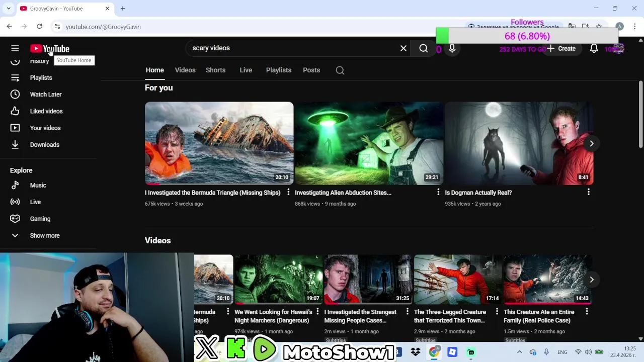Screen dimensions: 644x362
Task: Switch to the channel Videos tab
Action: [x=185, y=70]
